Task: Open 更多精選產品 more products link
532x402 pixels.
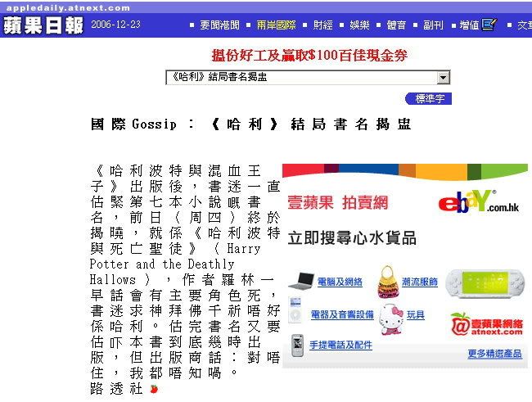Action: (x=494, y=354)
